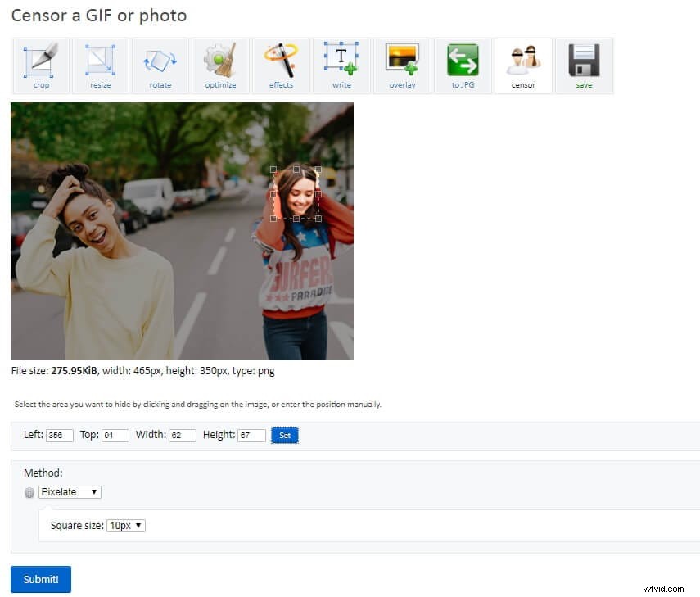Click the censor selection box on the photo
Screen dimensions: 700x597
point(297,192)
